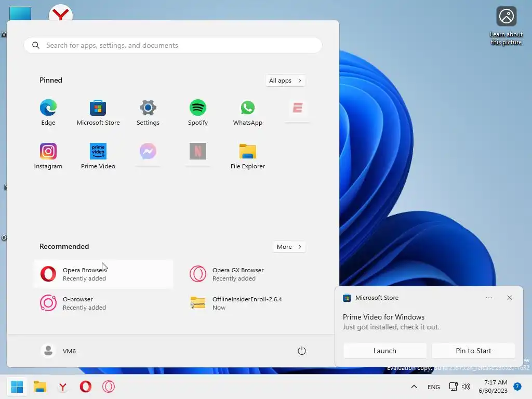
Task: Open Instagram pinned app
Action: (x=48, y=156)
